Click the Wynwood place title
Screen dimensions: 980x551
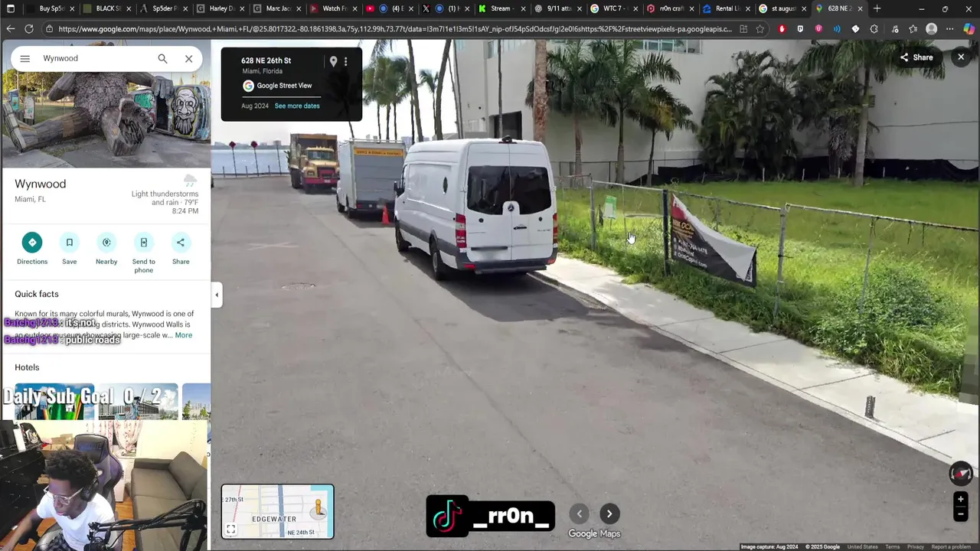point(41,184)
